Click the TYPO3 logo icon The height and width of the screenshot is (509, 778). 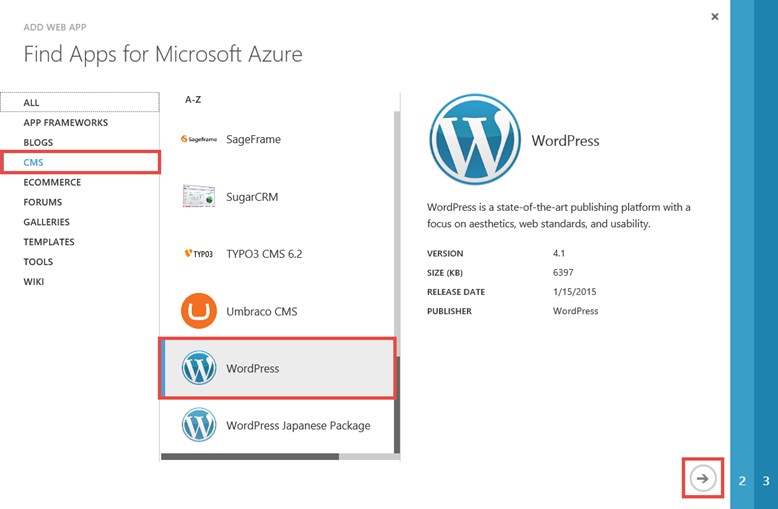coord(199,254)
